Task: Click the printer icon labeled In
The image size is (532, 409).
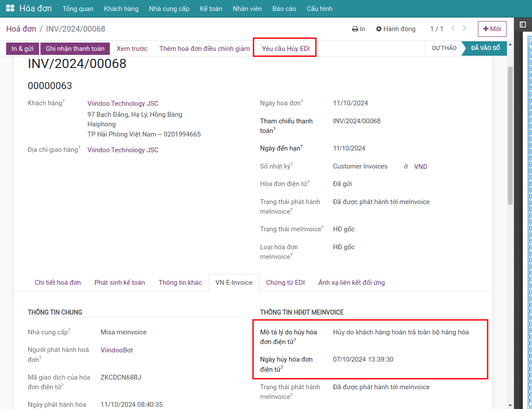Action: point(355,29)
